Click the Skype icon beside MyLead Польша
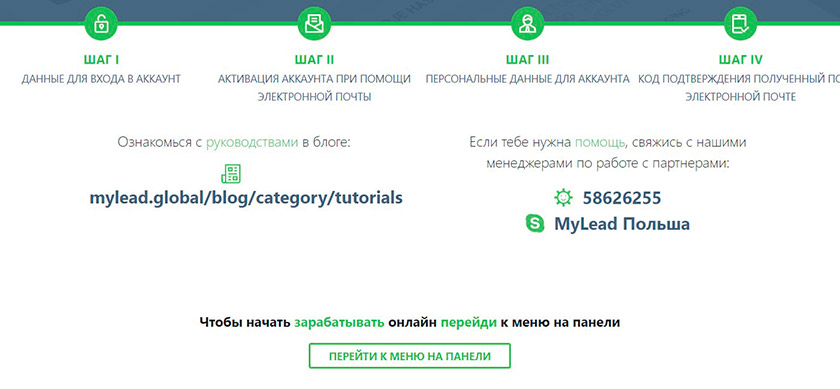 click(x=535, y=223)
